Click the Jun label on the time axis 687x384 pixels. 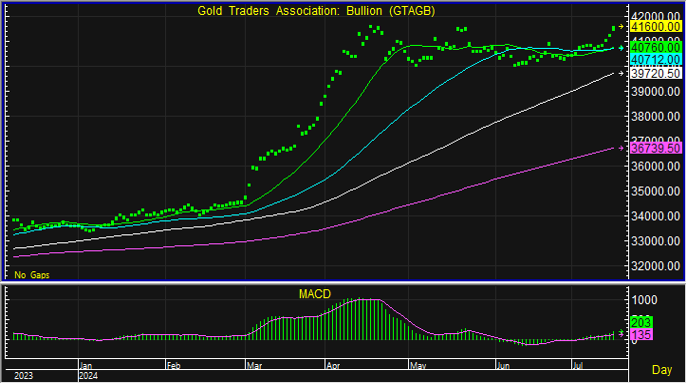pyautogui.click(x=503, y=365)
